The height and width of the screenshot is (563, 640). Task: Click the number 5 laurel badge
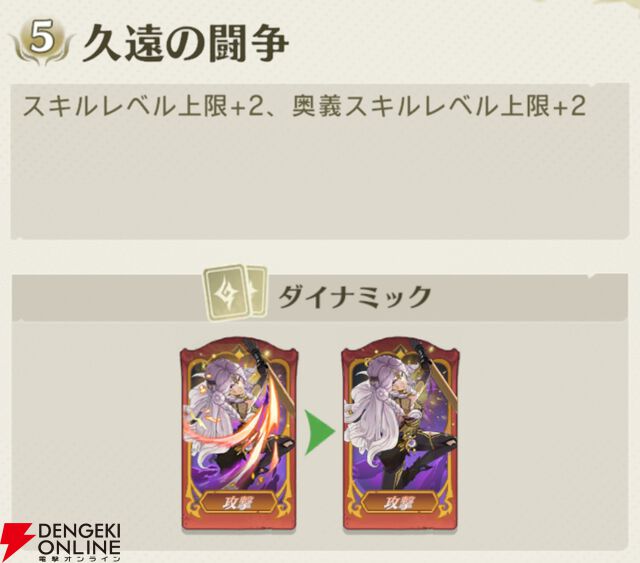pyautogui.click(x=42, y=42)
